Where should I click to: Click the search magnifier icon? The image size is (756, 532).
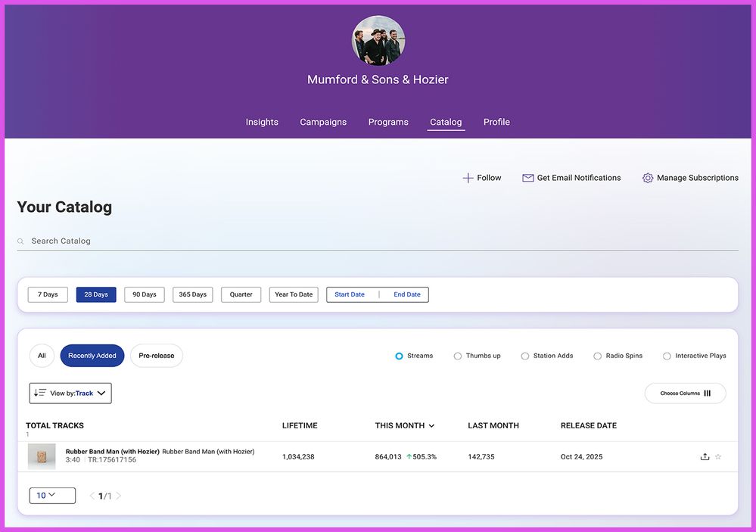(21, 241)
